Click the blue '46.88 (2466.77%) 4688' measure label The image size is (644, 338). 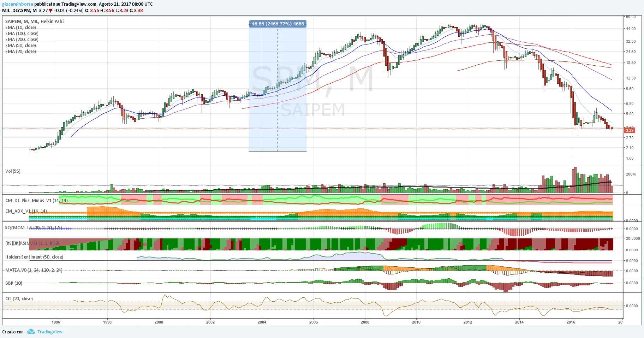(x=278, y=24)
